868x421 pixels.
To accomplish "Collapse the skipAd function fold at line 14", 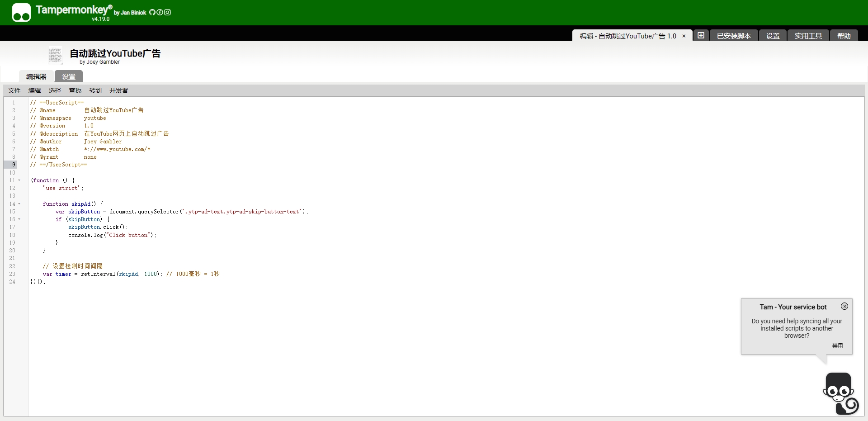I will tap(19, 204).
